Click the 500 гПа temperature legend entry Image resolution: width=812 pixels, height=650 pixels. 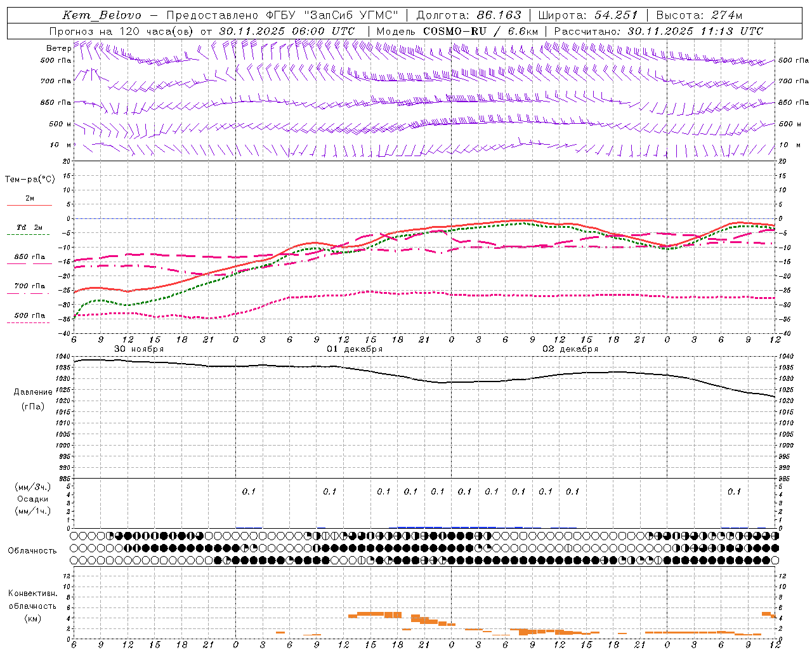30,315
